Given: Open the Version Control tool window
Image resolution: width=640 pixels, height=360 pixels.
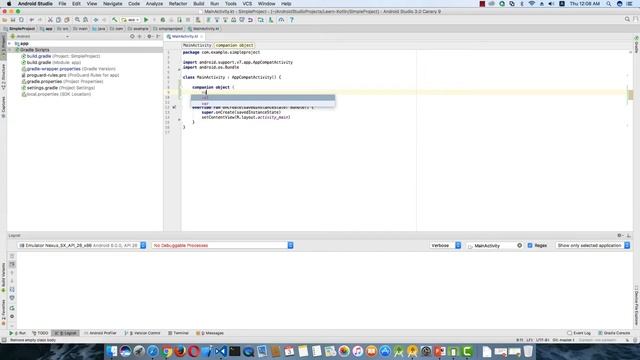Looking at the screenshot, I should point(142,333).
